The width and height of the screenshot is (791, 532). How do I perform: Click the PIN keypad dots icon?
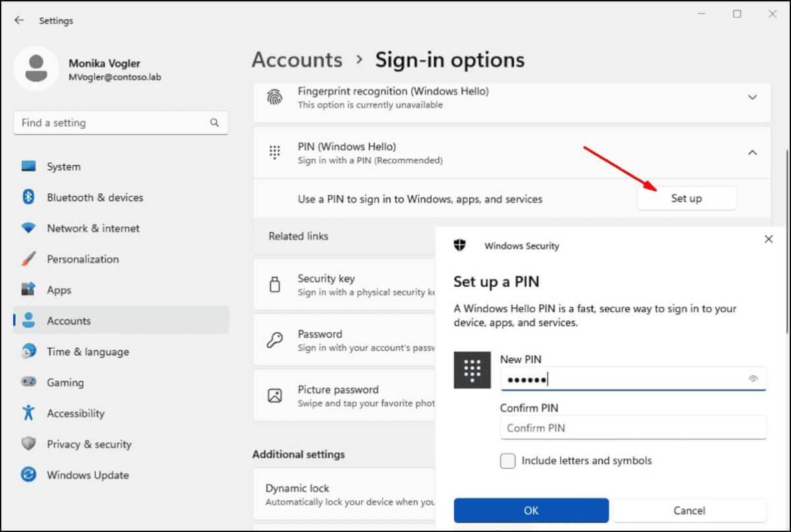coord(274,152)
